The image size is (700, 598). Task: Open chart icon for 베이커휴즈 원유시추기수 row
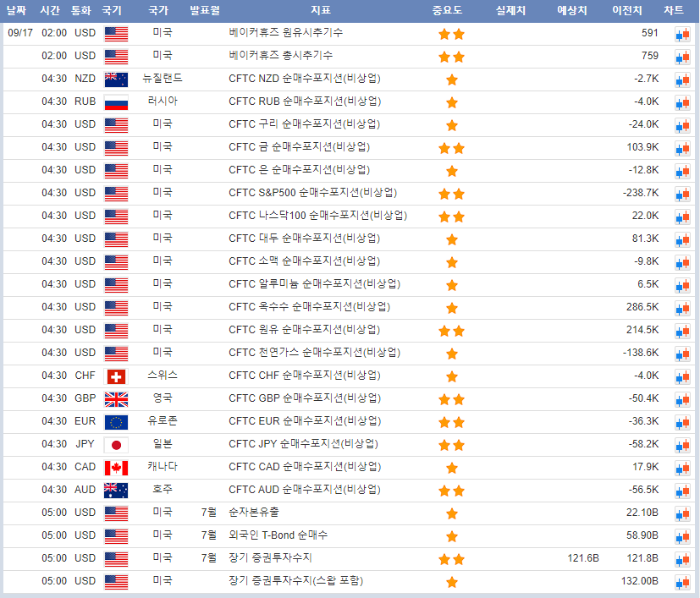pyautogui.click(x=681, y=35)
